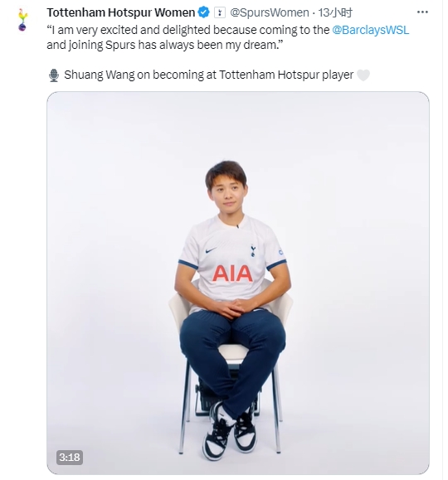Viewport: 448px width, 480px height.
Task: Open the @SpursWomen handle link
Action: pyautogui.click(x=270, y=12)
